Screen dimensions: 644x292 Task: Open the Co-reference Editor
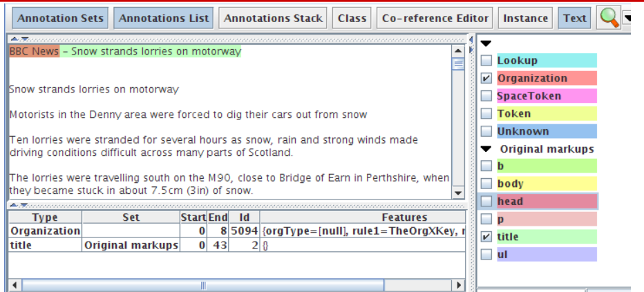click(435, 19)
